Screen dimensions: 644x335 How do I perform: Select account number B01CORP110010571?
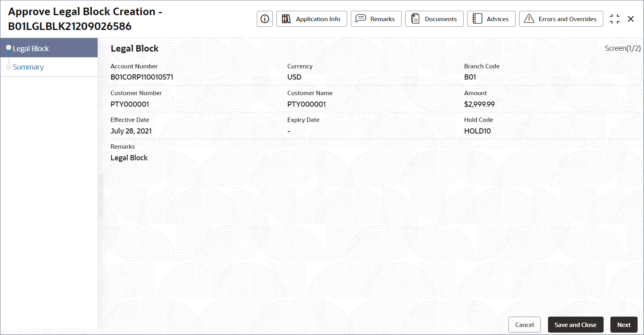point(142,77)
